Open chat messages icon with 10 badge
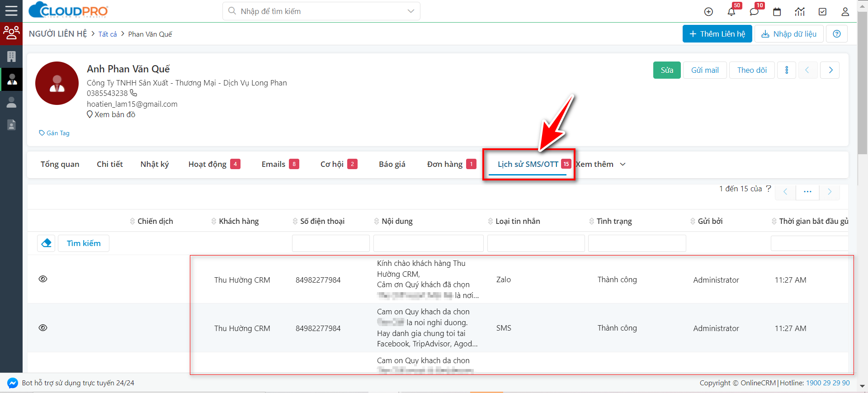The width and height of the screenshot is (868, 393). pos(754,12)
